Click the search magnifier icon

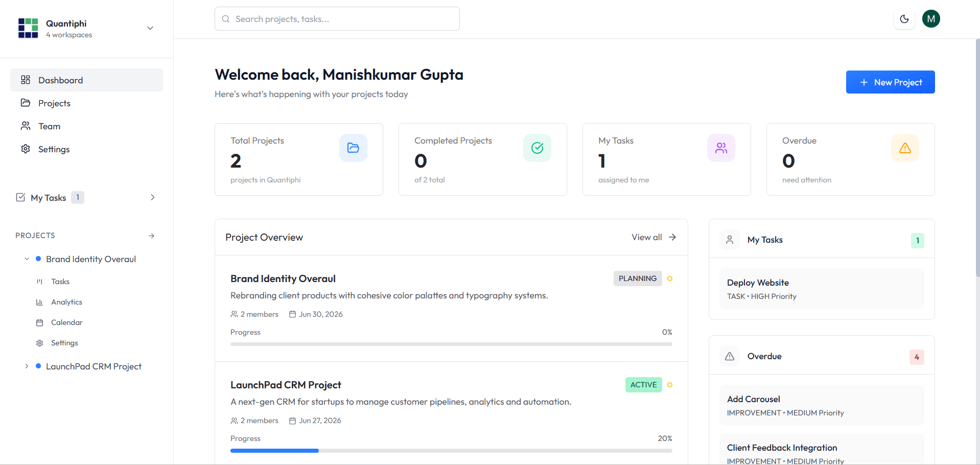tap(226, 19)
